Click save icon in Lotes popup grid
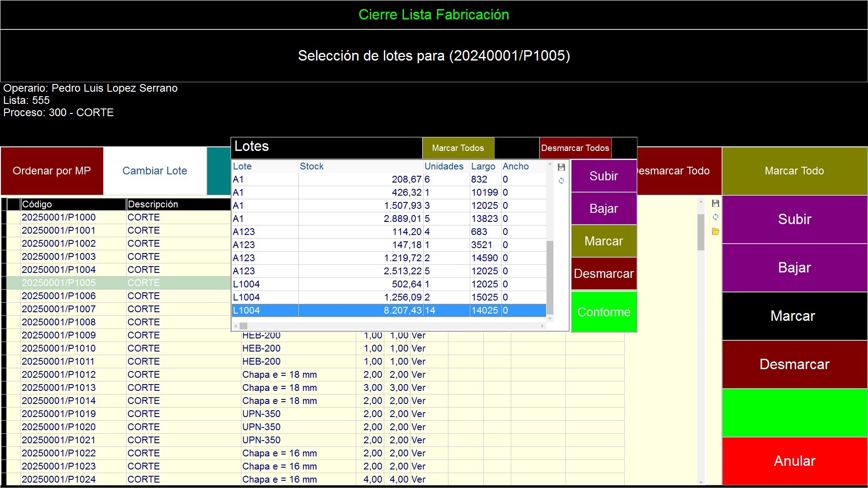868x488 pixels. tap(561, 168)
